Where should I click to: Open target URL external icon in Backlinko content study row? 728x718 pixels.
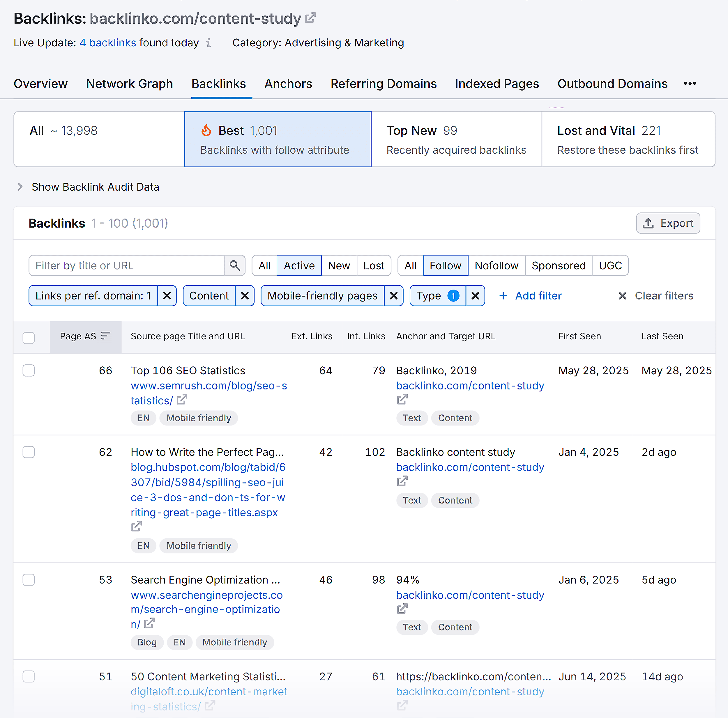402,481
